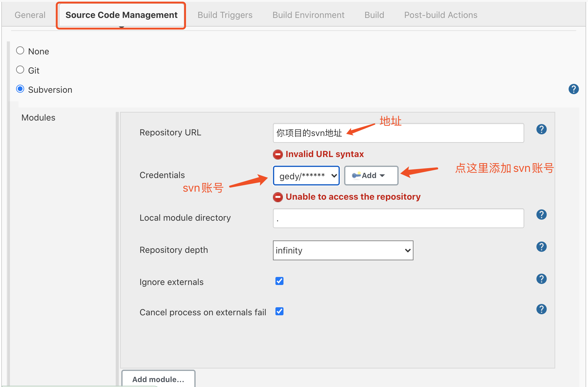
Task: Click into the Local module directory field
Action: [x=398, y=218]
